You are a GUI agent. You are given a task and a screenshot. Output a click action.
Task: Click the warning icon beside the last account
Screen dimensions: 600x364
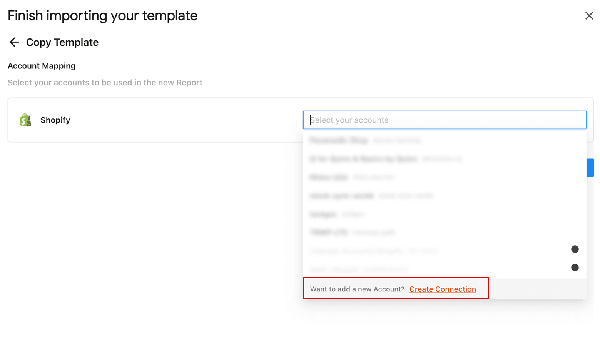tap(575, 268)
